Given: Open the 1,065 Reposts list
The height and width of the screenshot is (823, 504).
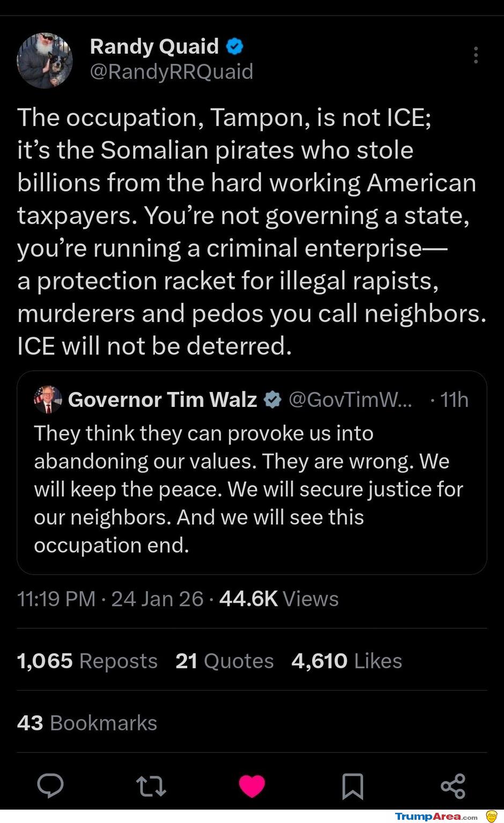Looking at the screenshot, I should point(86,661).
